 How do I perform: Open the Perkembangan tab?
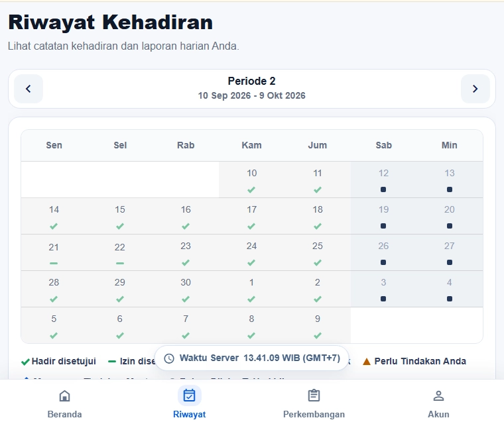(314, 403)
